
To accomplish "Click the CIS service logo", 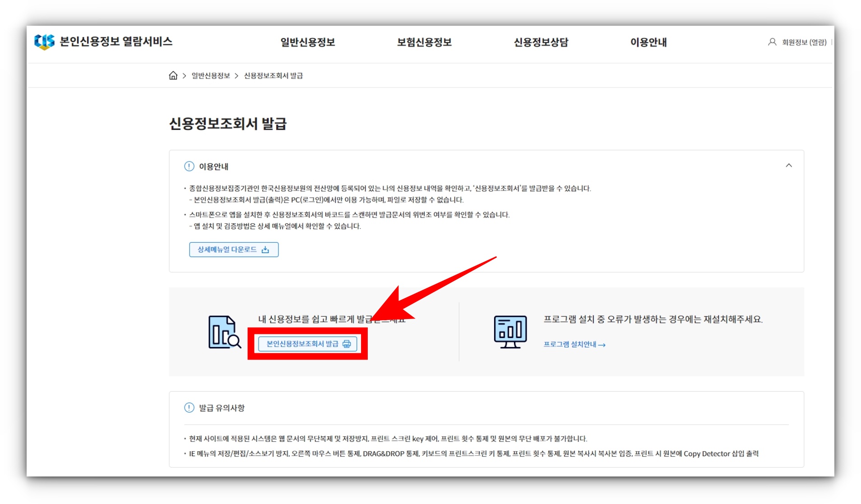I will click(x=43, y=42).
